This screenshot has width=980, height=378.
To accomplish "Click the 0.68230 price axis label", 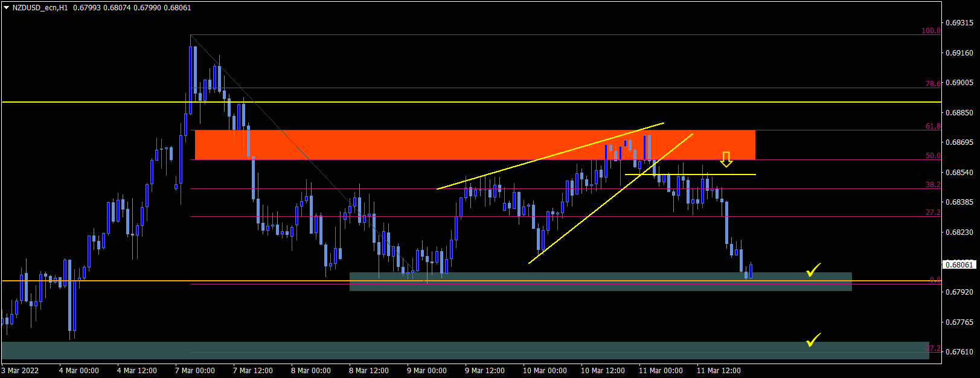I will coord(959,232).
